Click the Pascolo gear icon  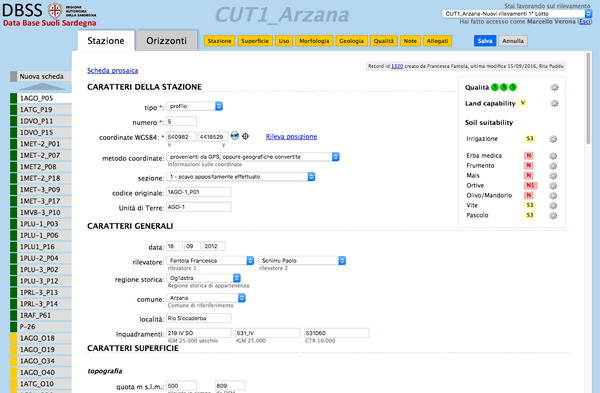(x=553, y=215)
